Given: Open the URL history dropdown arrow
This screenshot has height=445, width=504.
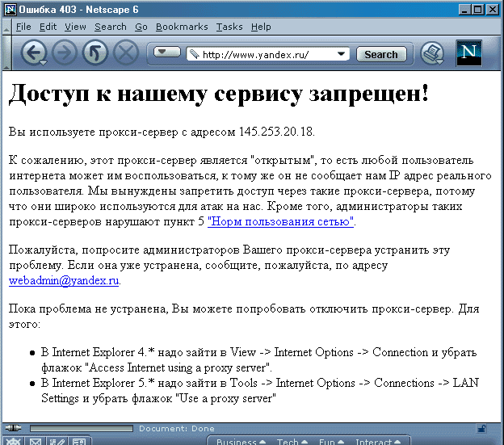Looking at the screenshot, I should [342, 54].
